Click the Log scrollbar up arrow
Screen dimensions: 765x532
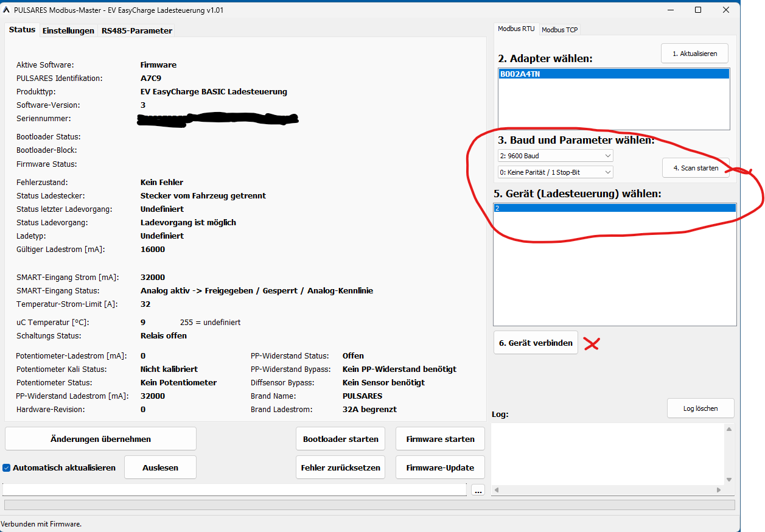pyautogui.click(x=729, y=429)
